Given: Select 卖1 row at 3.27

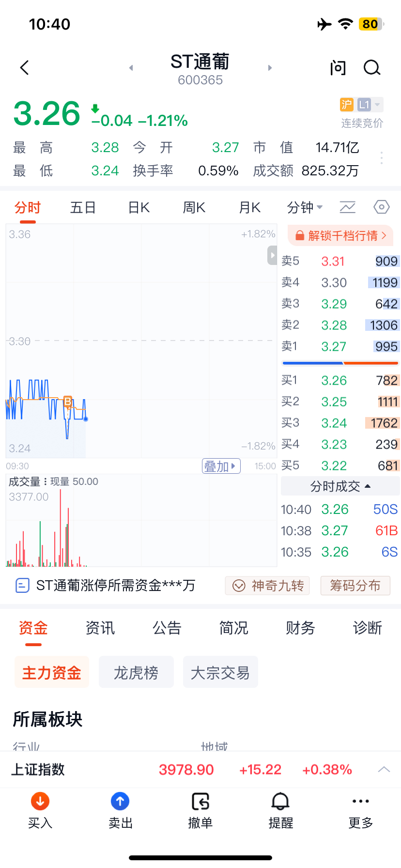Looking at the screenshot, I should click(340, 346).
